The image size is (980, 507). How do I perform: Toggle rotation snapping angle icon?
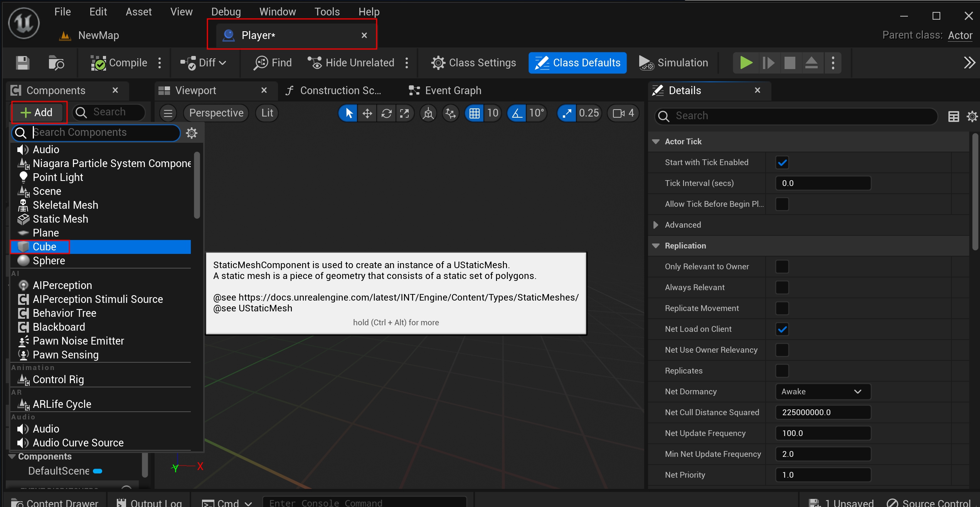tap(517, 113)
